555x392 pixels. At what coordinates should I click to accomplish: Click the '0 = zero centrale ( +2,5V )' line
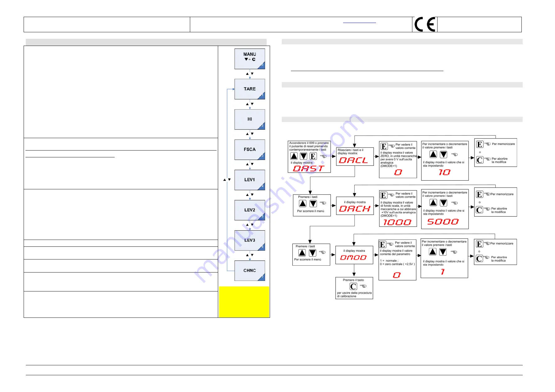397,264
